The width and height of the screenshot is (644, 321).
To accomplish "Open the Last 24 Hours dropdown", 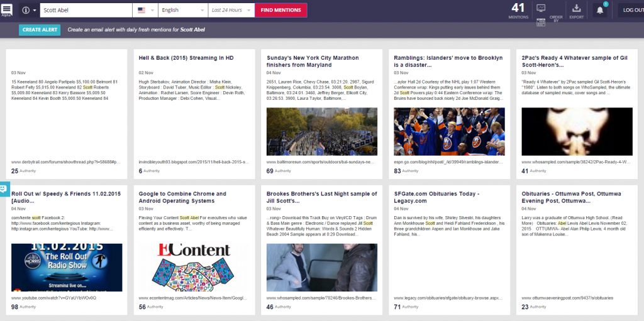I will coord(231,10).
